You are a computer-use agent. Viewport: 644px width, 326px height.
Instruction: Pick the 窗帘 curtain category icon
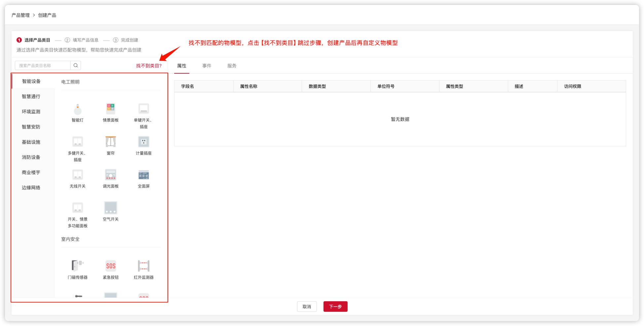click(111, 142)
